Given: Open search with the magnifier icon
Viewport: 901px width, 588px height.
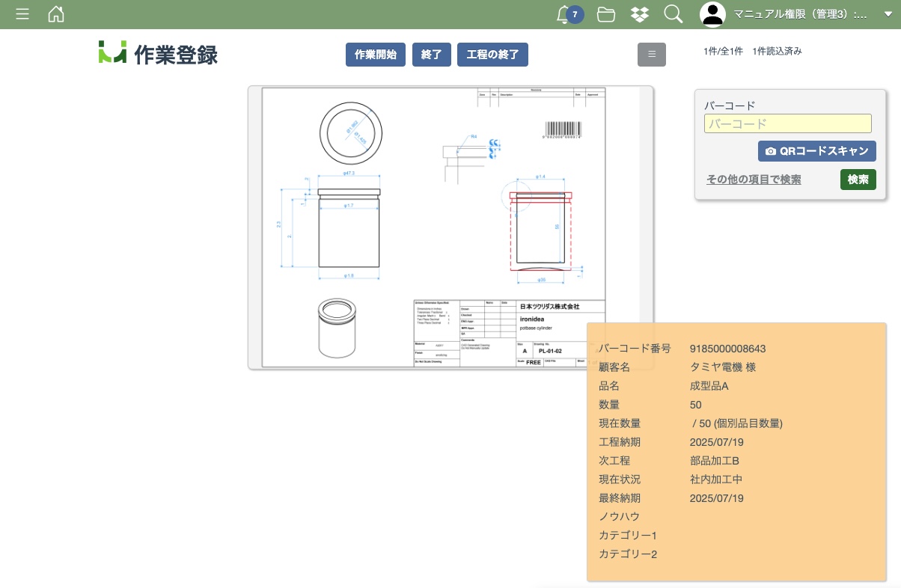Looking at the screenshot, I should click(673, 14).
